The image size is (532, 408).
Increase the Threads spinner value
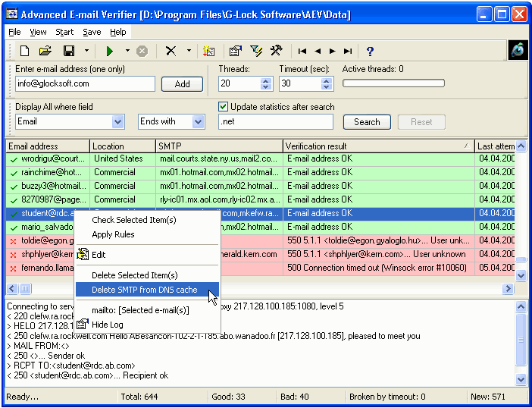click(x=266, y=81)
